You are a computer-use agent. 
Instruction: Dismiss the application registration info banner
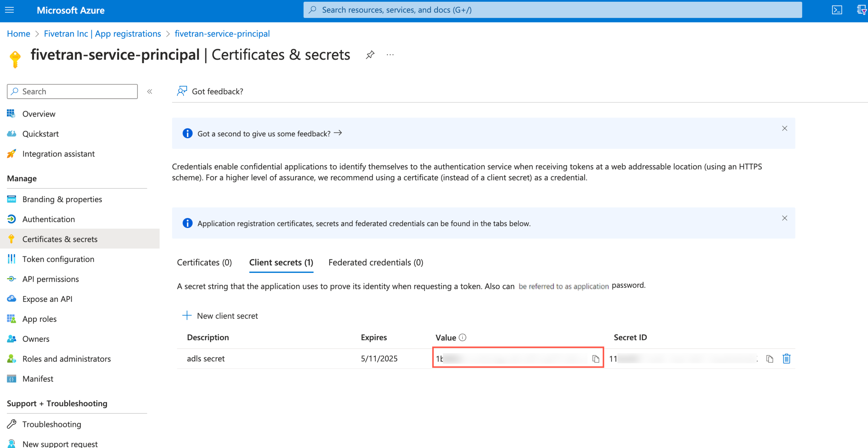[x=785, y=218]
